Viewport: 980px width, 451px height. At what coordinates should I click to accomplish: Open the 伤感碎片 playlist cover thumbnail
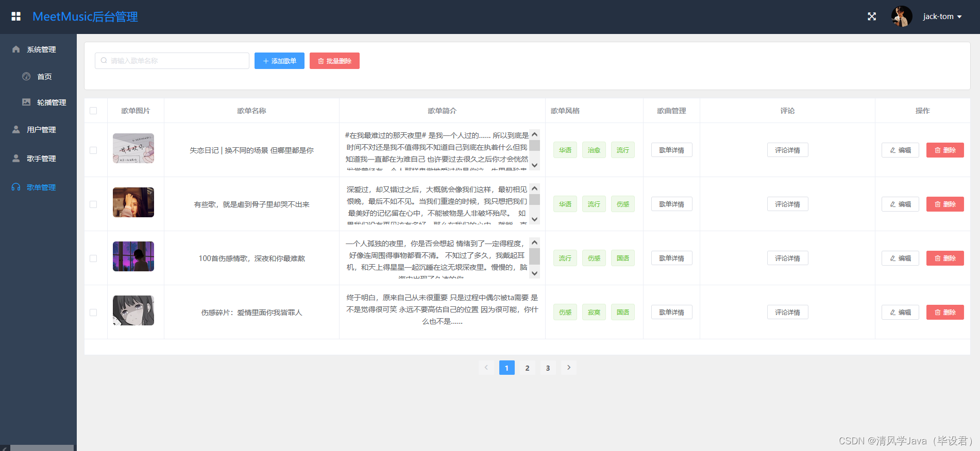pyautogui.click(x=133, y=310)
